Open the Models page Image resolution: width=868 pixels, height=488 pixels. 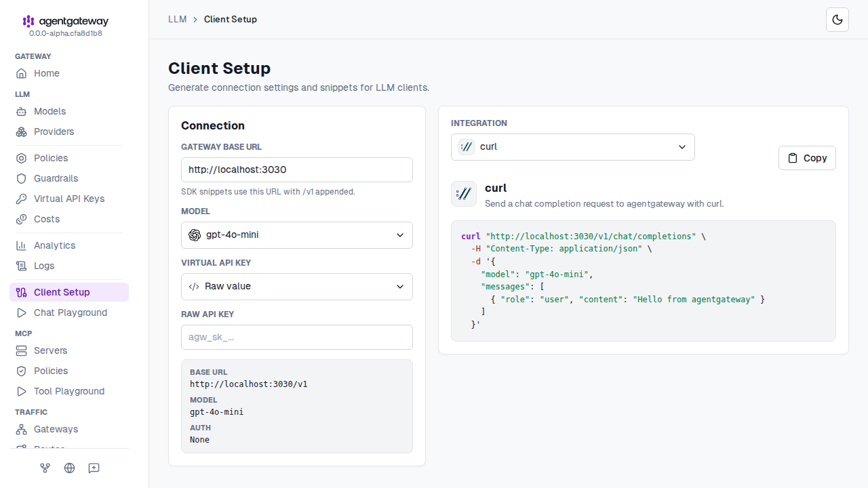pos(69,111)
